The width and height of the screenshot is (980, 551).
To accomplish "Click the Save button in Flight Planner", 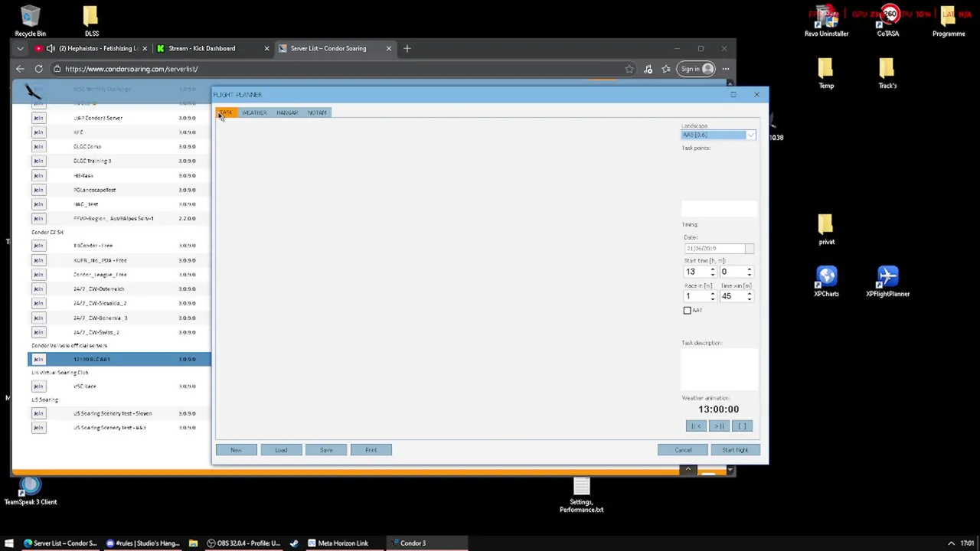I will [326, 450].
